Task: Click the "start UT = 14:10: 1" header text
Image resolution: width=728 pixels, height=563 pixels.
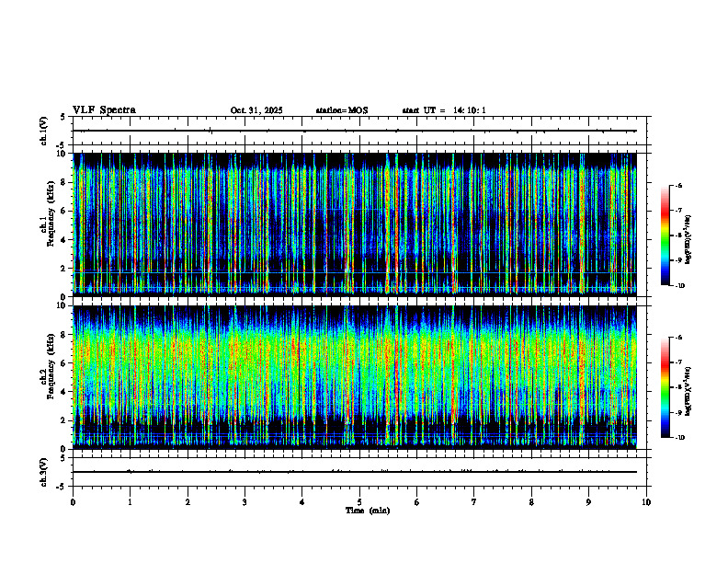Action: coord(444,110)
